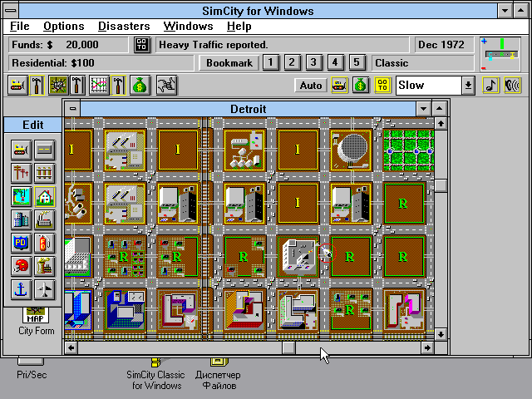Image resolution: width=532 pixels, height=399 pixels.
Task: Open the Windows menu
Action: [189, 26]
